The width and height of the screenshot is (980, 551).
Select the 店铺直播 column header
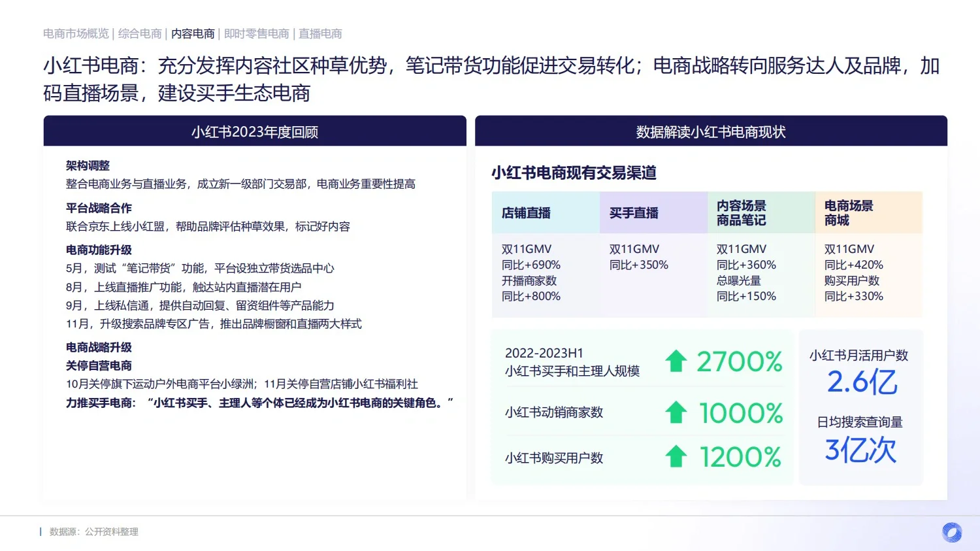click(x=546, y=213)
